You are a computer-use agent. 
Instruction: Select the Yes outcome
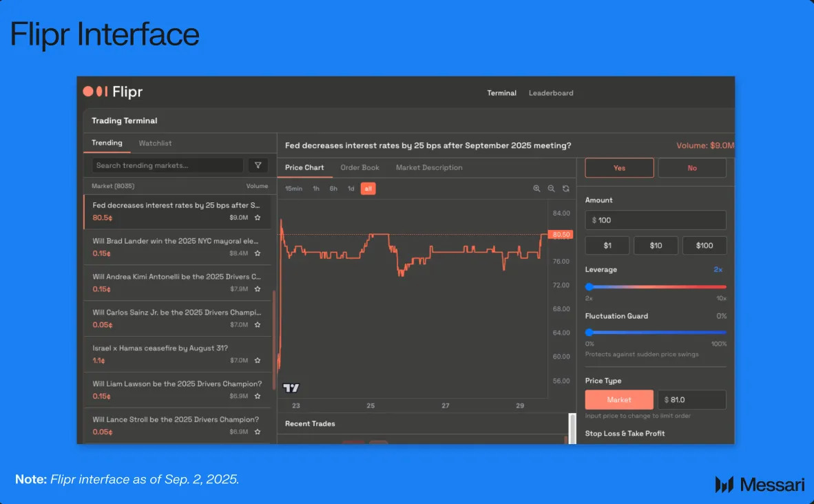[x=618, y=167]
